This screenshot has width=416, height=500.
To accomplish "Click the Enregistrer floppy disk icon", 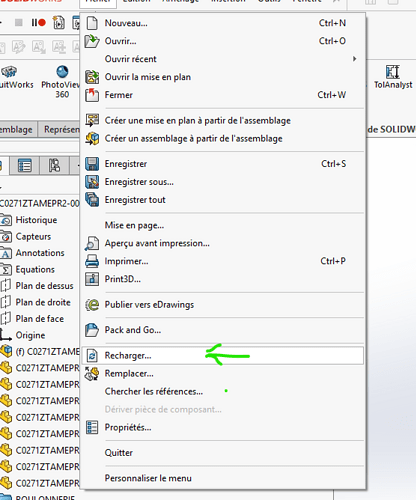I will (92, 164).
